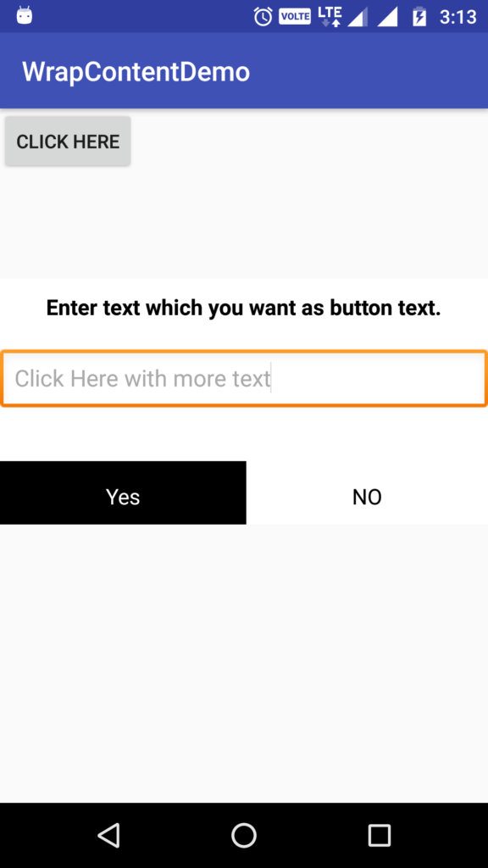The image size is (488, 868).
Task: Confirm with the black Yes button
Action: 123,492
